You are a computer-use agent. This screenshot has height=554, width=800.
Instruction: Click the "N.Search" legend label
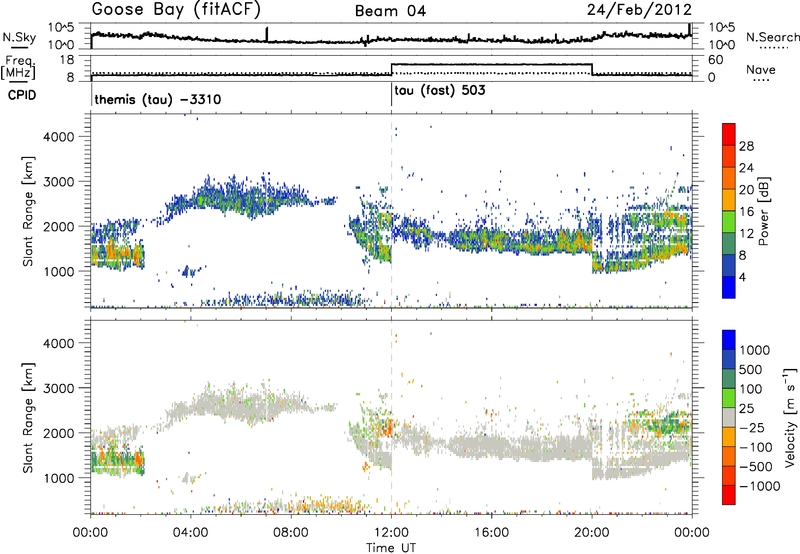(x=772, y=37)
